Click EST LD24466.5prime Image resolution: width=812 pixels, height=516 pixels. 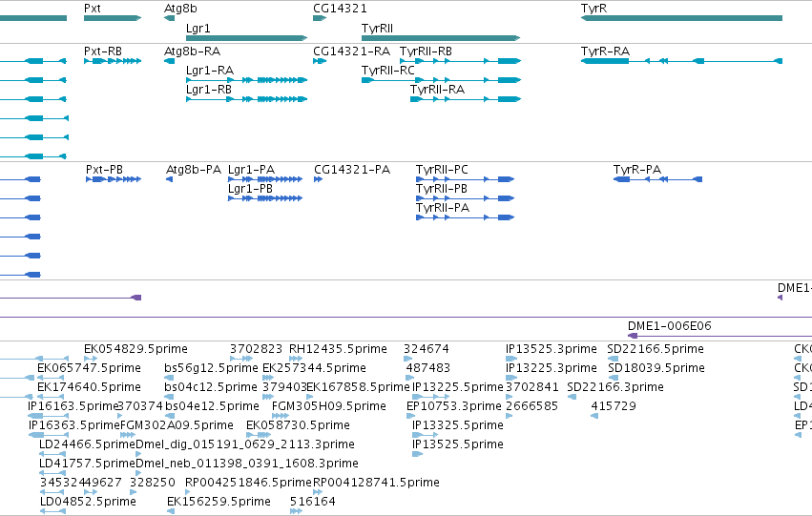52,454
